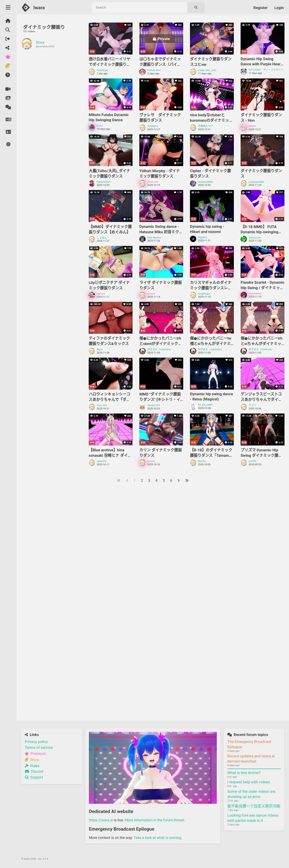The height and width of the screenshot is (868, 289).
Task: Open uploader Rika Mizuno's profile
Action: coord(154,238)
